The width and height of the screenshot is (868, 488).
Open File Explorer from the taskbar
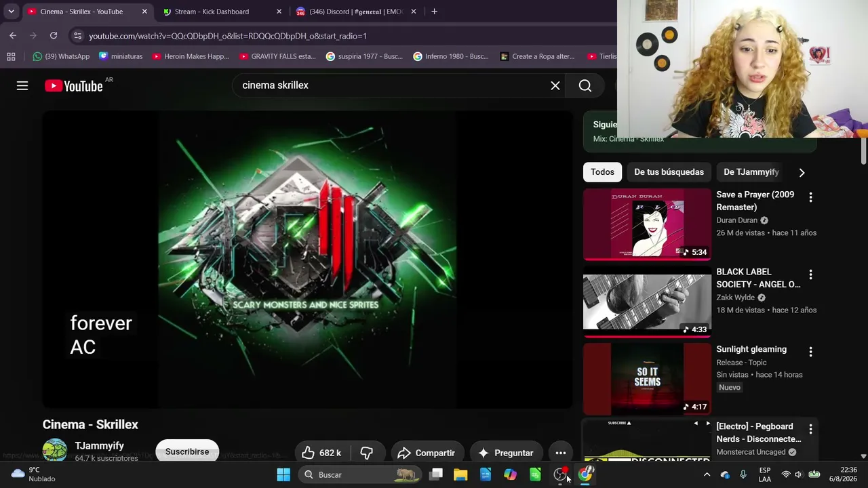460,474
